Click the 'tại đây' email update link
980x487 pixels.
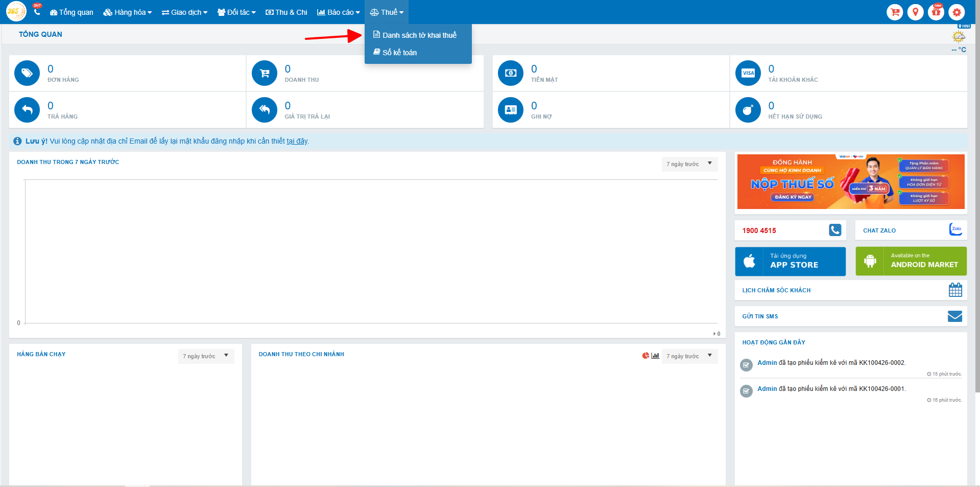tap(297, 141)
